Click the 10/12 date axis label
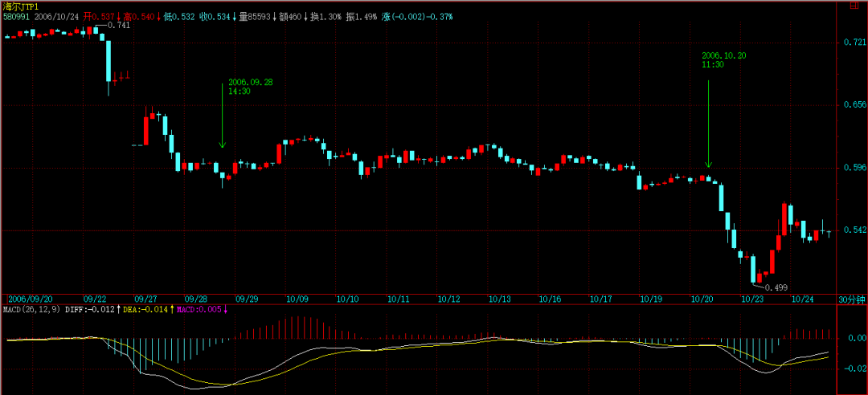Screen dimensions: 868x395 click(x=449, y=299)
